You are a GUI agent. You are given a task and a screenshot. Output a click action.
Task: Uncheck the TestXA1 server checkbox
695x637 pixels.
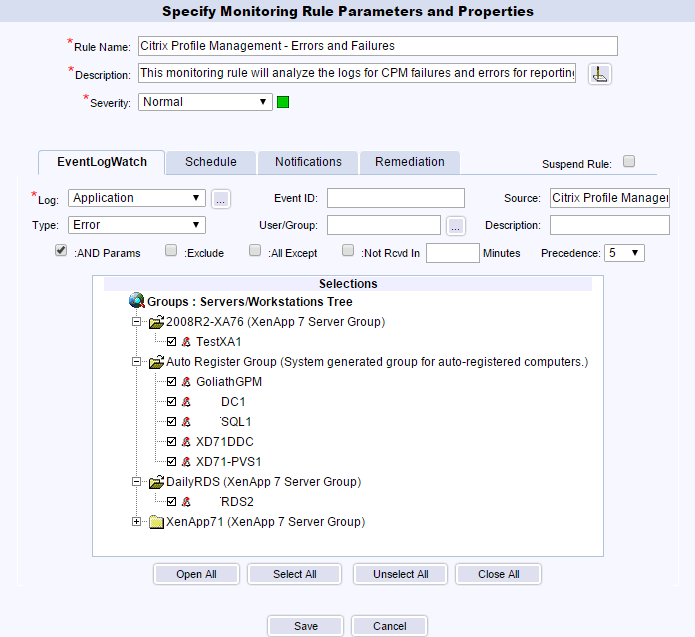click(172, 342)
